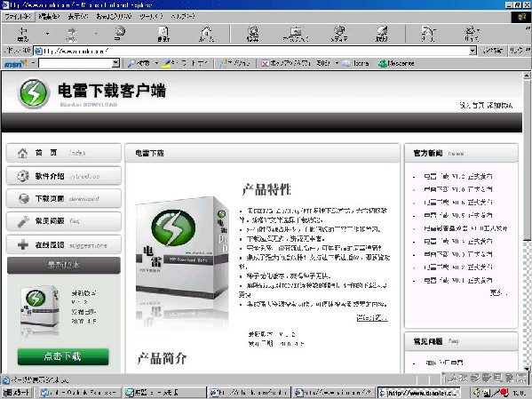
Task: Open the Favorites toolbar icon
Action: (296, 34)
